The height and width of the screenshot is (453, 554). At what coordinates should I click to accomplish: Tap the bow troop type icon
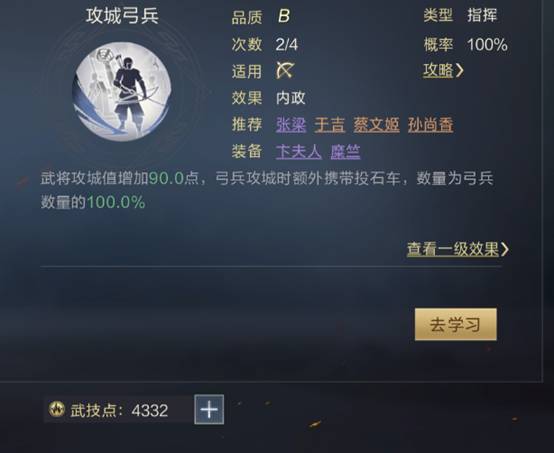(285, 70)
